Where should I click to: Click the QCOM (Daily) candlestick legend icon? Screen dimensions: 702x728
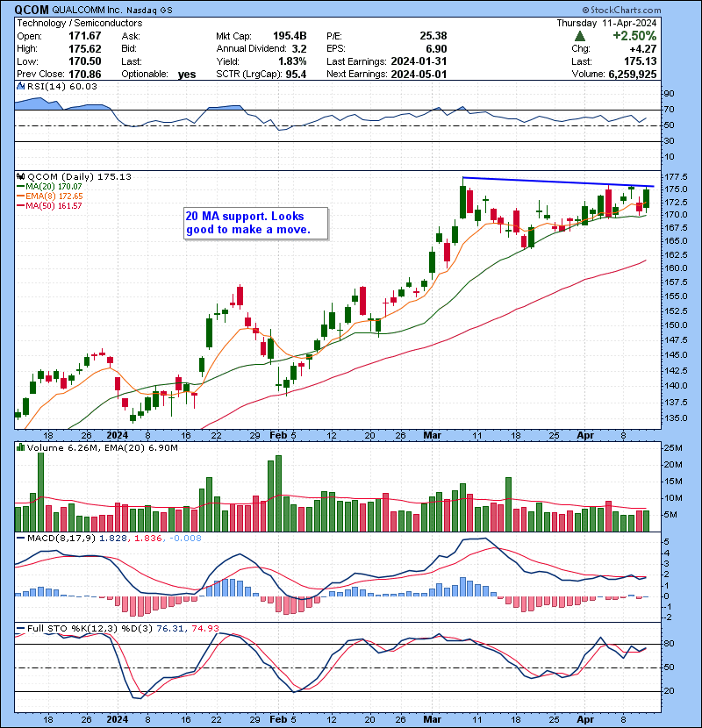coord(20,176)
